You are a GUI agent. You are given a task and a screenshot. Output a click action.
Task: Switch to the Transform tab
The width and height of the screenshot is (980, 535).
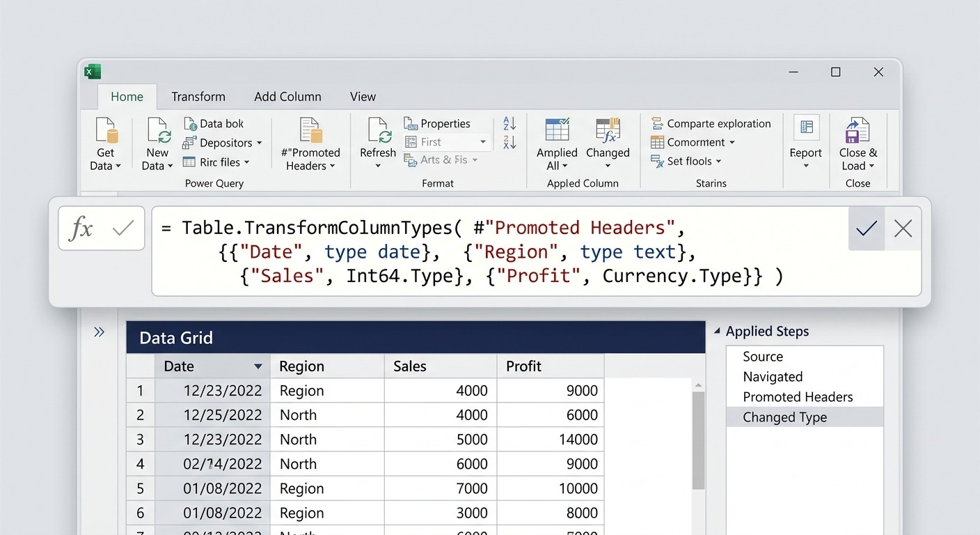tap(198, 97)
